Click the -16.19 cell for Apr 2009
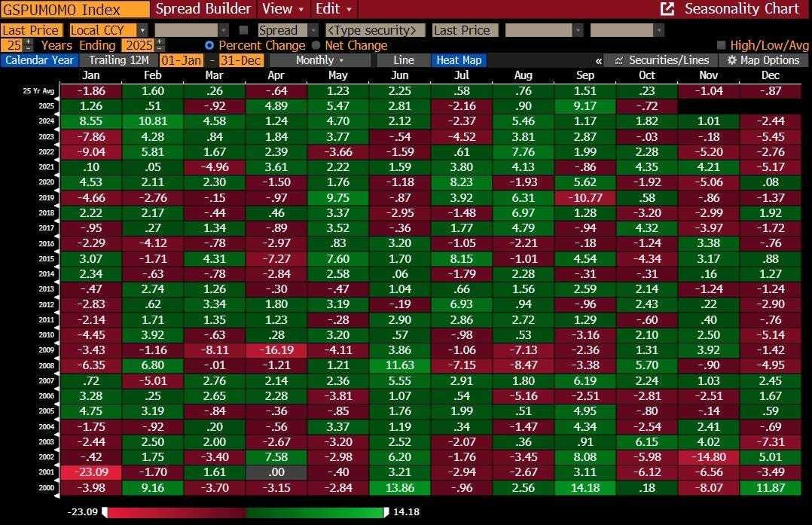Viewport: 812px width, 525px height. coord(276,350)
